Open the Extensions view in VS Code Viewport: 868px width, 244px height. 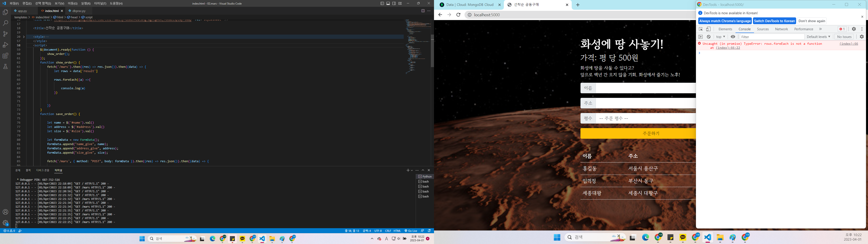[x=5, y=56]
